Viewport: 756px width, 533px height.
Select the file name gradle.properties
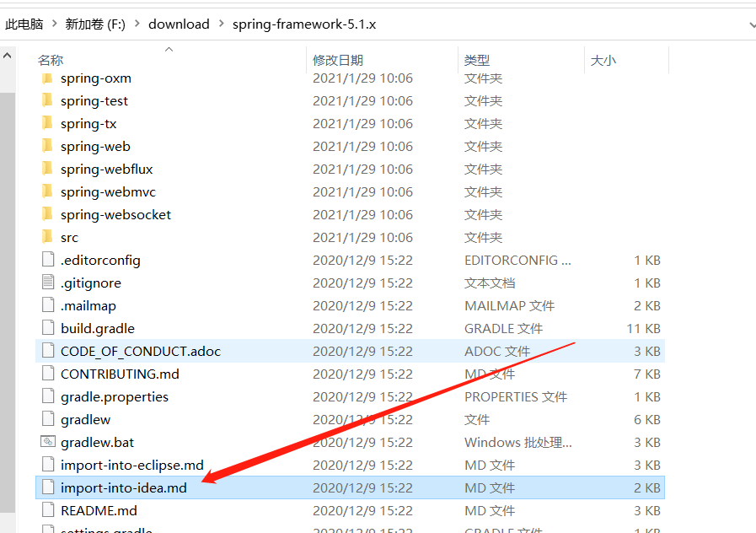pyautogui.click(x=115, y=397)
